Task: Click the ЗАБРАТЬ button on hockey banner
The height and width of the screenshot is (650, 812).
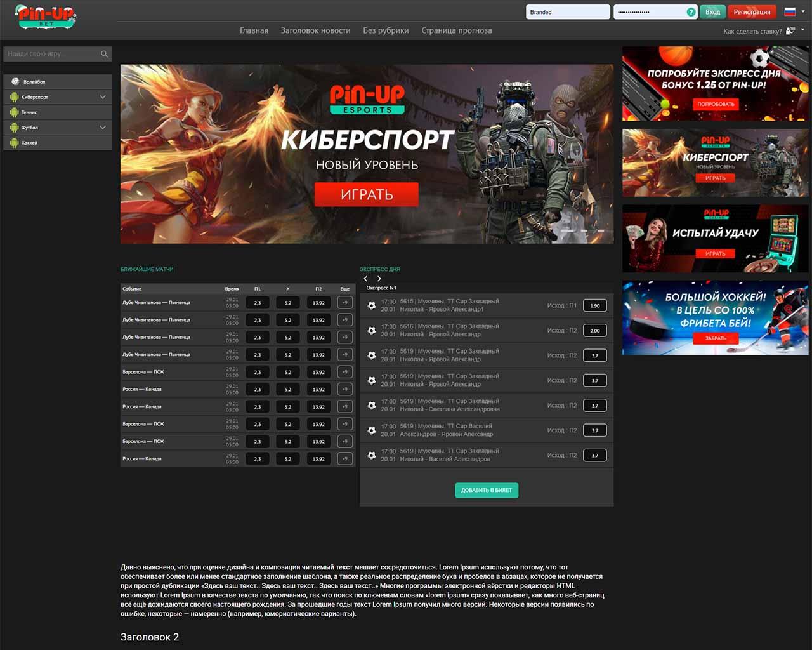Action: [716, 338]
